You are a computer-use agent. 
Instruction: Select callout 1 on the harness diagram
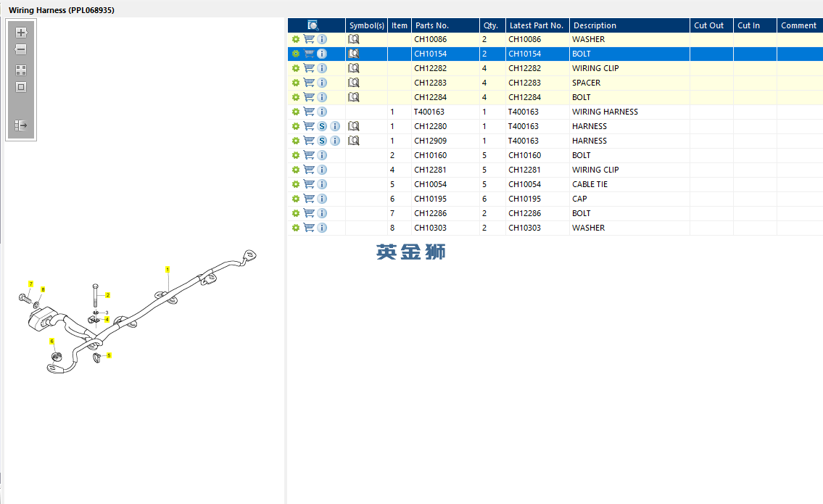tap(168, 269)
